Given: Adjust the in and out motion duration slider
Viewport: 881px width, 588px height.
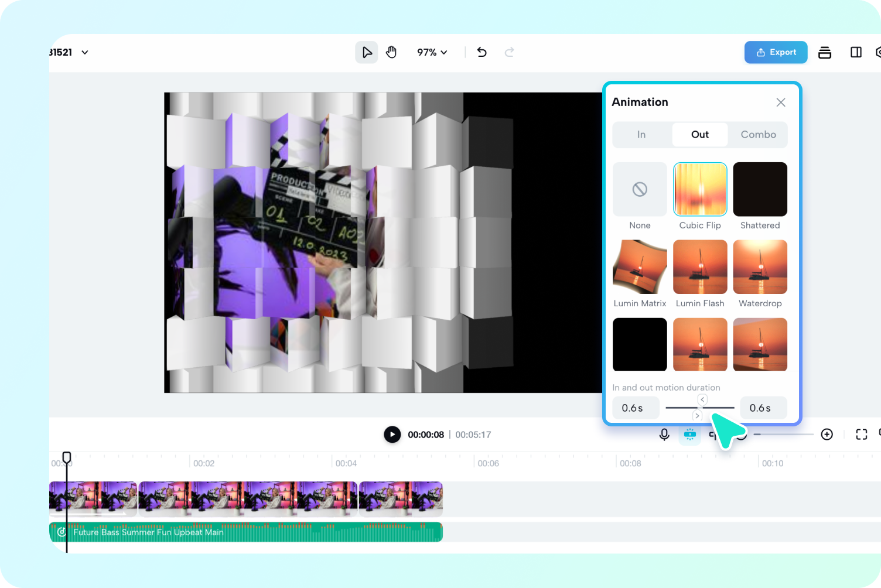Looking at the screenshot, I should click(x=700, y=408).
